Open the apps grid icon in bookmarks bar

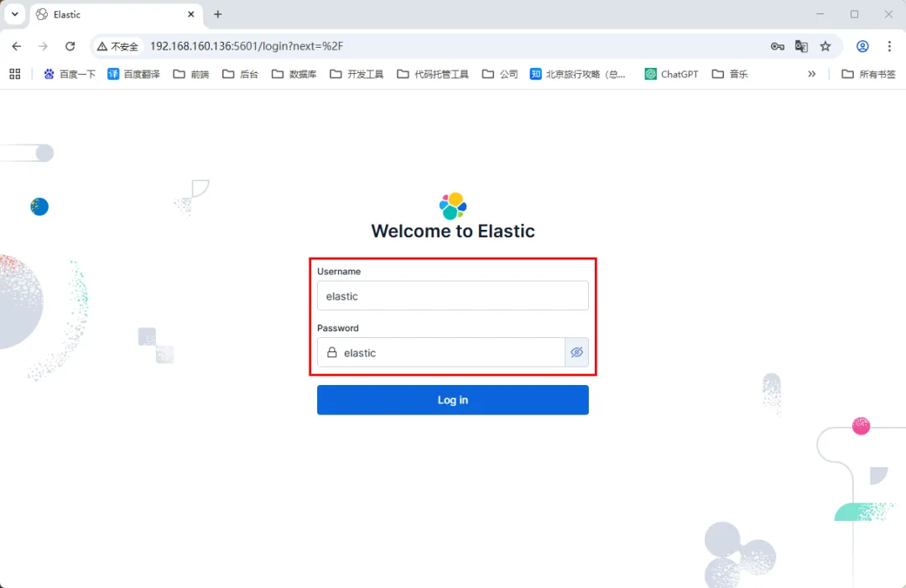15,74
